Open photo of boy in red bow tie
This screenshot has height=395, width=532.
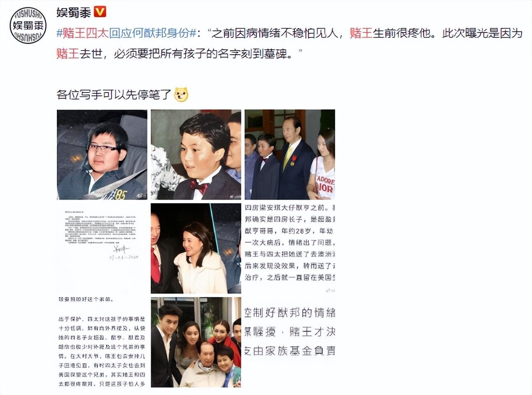click(x=196, y=155)
